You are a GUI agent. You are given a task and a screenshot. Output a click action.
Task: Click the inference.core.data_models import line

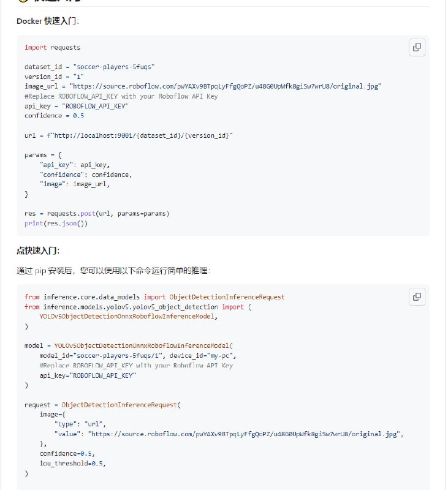click(x=154, y=297)
